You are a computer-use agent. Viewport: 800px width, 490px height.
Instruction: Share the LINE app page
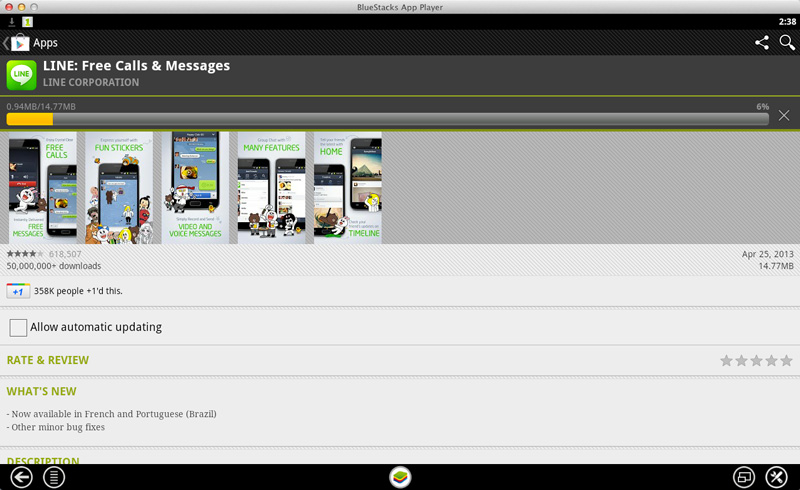click(762, 42)
